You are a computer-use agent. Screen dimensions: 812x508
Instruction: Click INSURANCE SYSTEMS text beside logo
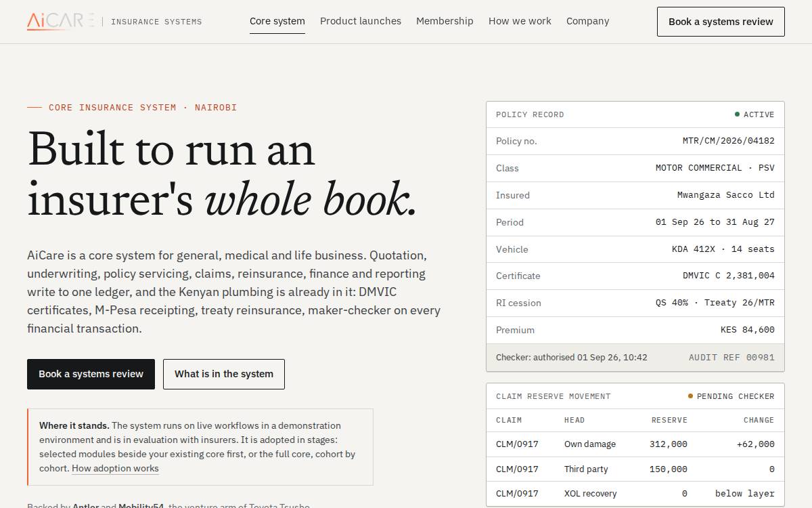156,22
